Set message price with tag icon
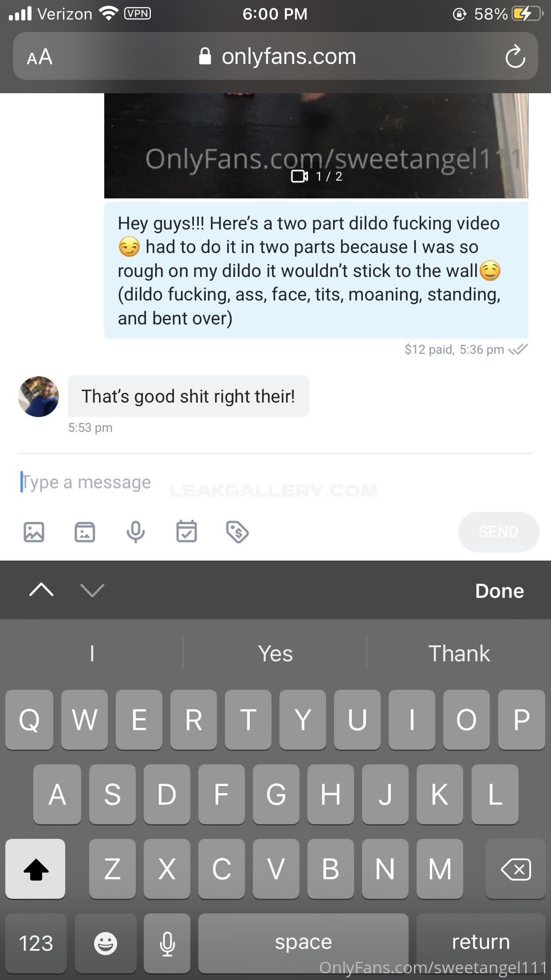 click(237, 532)
